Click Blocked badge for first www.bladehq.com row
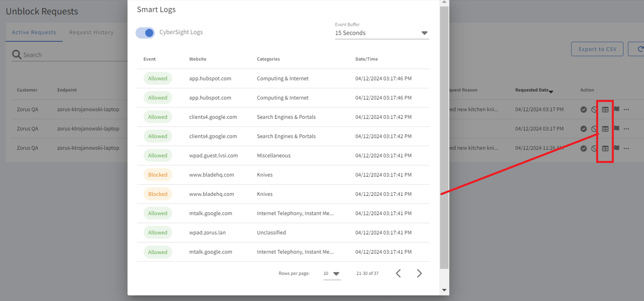 pyautogui.click(x=158, y=175)
